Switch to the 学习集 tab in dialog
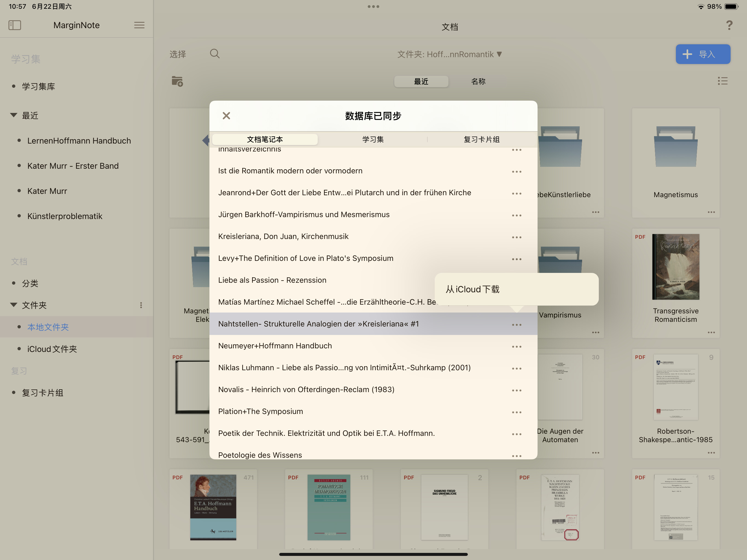747x560 pixels. [373, 139]
